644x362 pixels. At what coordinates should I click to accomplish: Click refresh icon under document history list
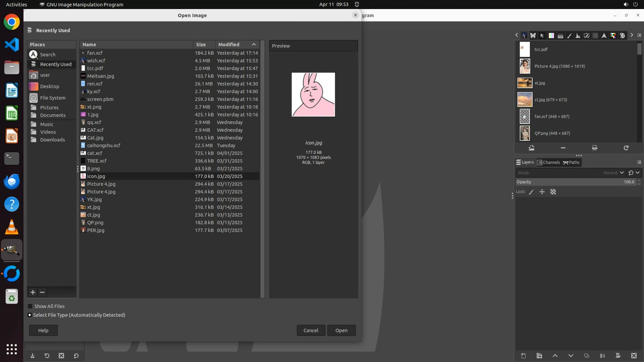tap(626, 148)
